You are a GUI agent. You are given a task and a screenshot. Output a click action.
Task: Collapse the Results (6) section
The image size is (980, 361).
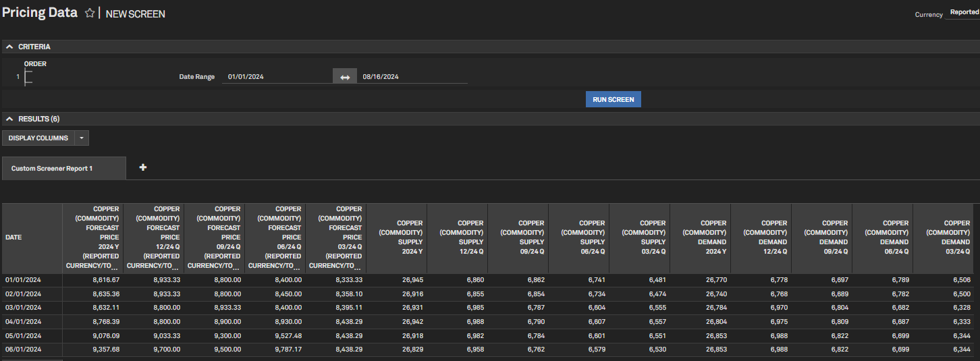[x=9, y=119]
